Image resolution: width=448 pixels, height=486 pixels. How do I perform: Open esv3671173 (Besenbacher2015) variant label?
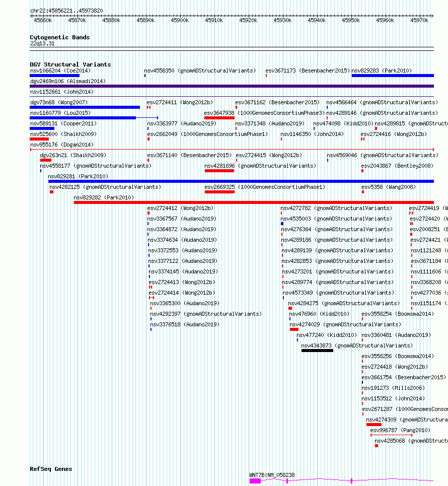308,71
